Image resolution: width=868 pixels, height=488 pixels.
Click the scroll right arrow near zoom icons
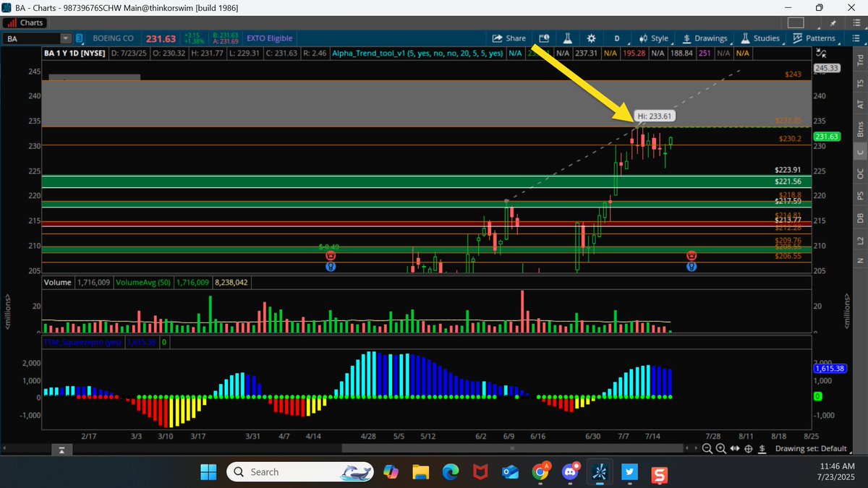[697, 449]
